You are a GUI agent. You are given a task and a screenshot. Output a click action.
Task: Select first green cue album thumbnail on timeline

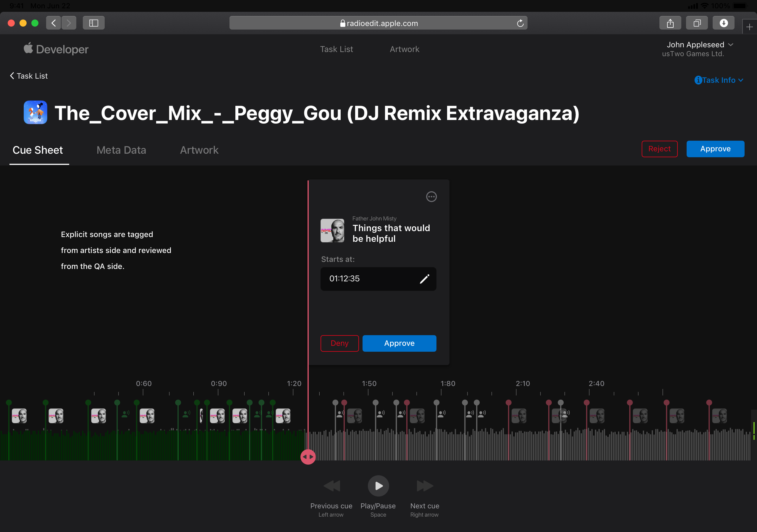(19, 416)
